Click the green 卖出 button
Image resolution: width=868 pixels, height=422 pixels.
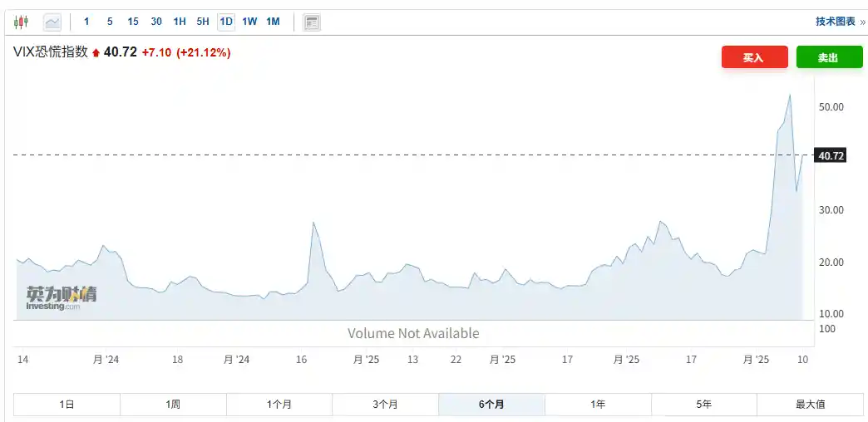point(829,57)
